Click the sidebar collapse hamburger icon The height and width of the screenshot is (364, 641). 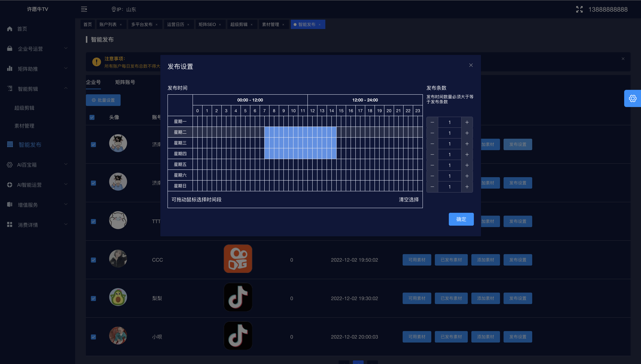point(84,9)
